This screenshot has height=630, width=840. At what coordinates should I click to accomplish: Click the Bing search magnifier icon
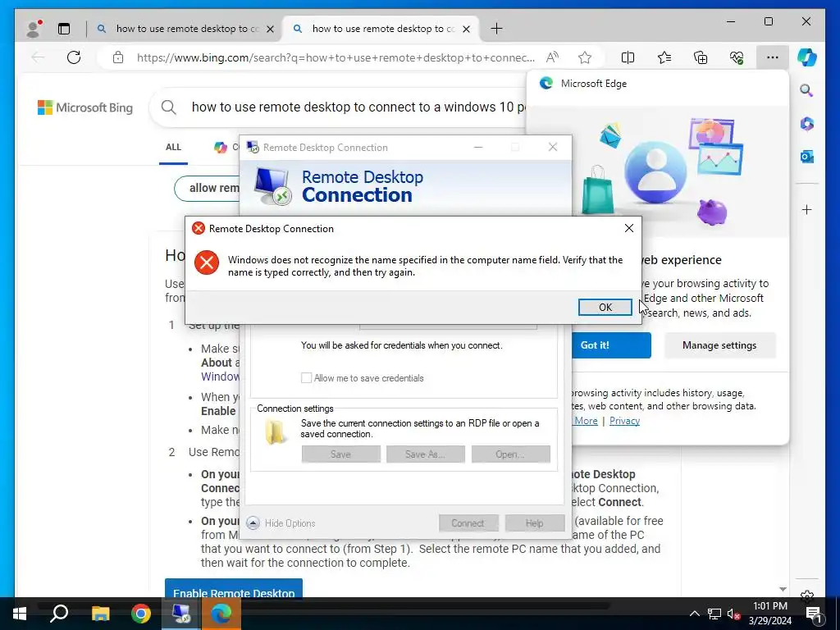point(169,107)
